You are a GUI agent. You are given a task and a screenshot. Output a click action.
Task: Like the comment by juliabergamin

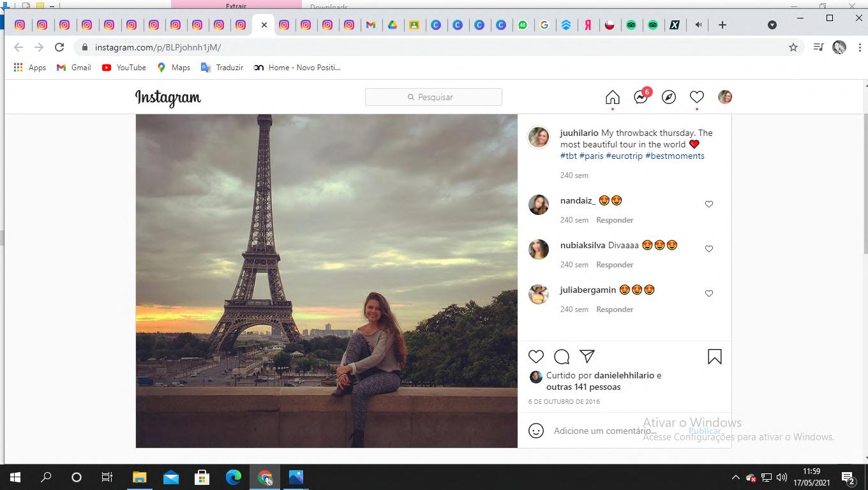point(709,293)
